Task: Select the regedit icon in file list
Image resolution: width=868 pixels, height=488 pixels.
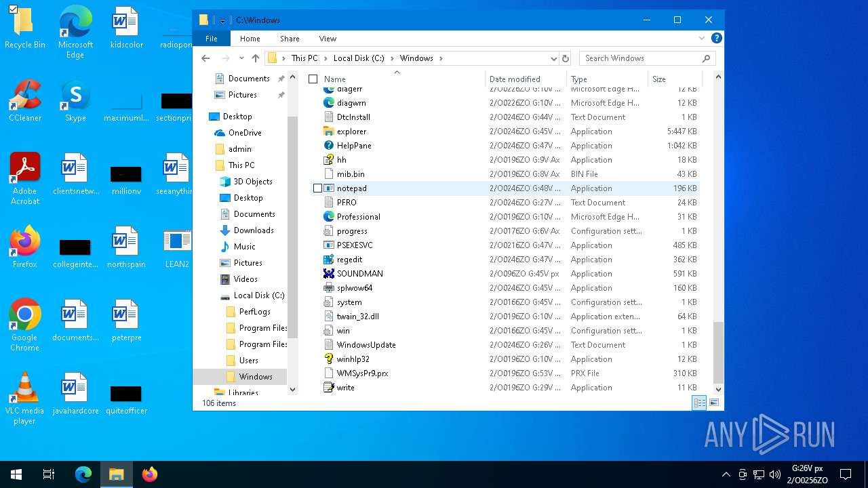Action: pyautogui.click(x=329, y=260)
